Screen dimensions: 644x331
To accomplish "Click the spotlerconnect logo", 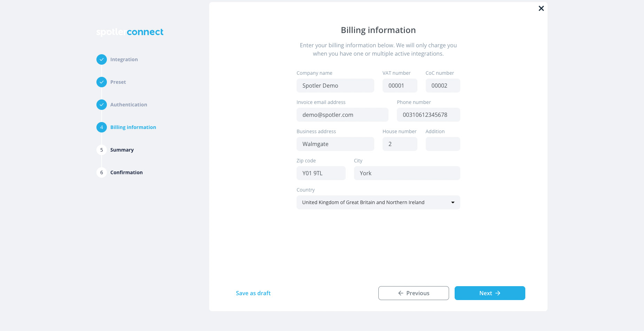I will (x=130, y=32).
